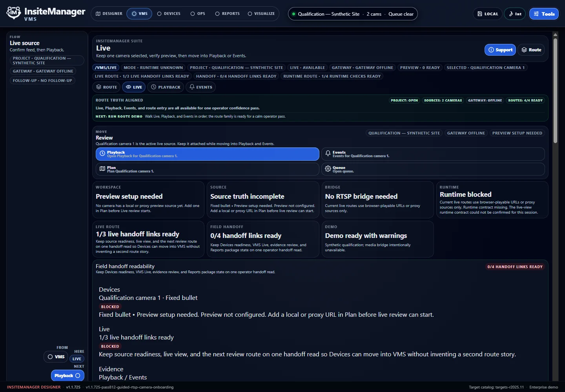Go to the Ops nav tab
The width and height of the screenshot is (565, 392).
pyautogui.click(x=198, y=14)
